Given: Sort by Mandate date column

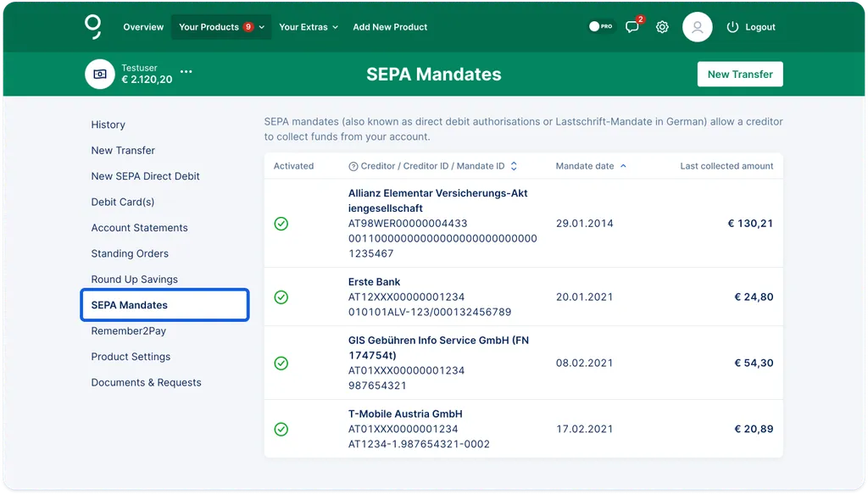Looking at the screenshot, I should pyautogui.click(x=591, y=166).
